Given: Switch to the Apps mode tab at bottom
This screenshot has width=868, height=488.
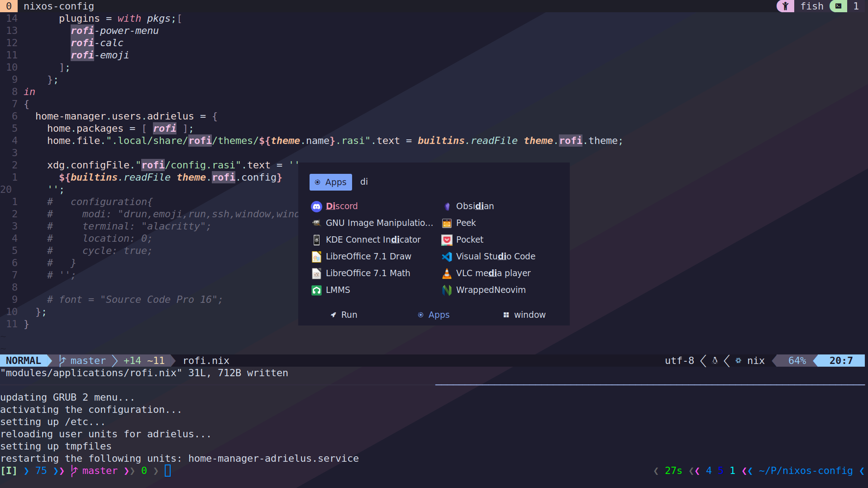Looking at the screenshot, I should [434, 315].
